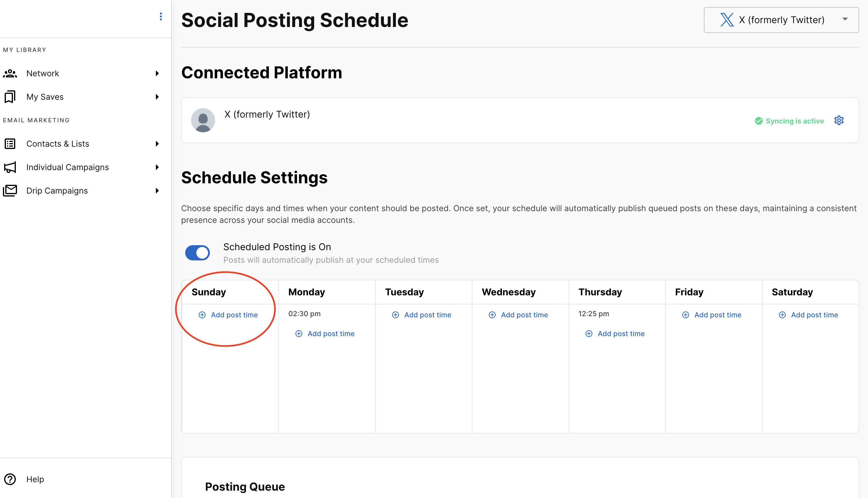This screenshot has height=498, width=868.
Task: Expand the Drip Campaigns submenu arrow
Action: pyautogui.click(x=157, y=191)
